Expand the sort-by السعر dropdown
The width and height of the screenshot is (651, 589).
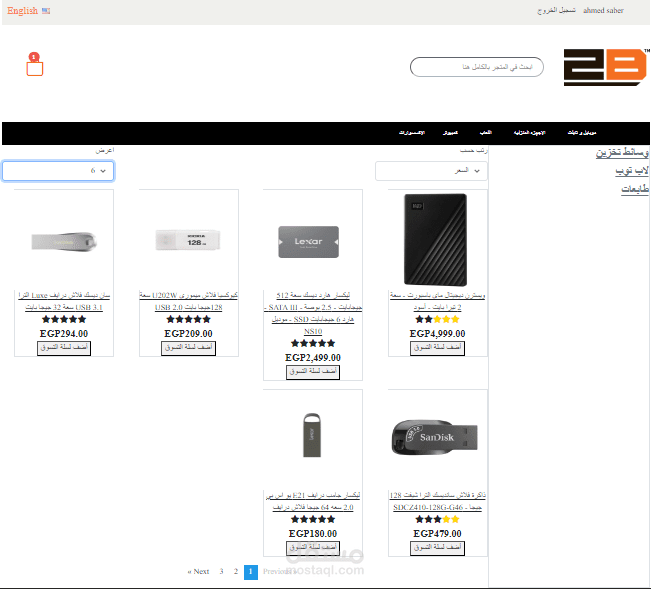pos(431,171)
